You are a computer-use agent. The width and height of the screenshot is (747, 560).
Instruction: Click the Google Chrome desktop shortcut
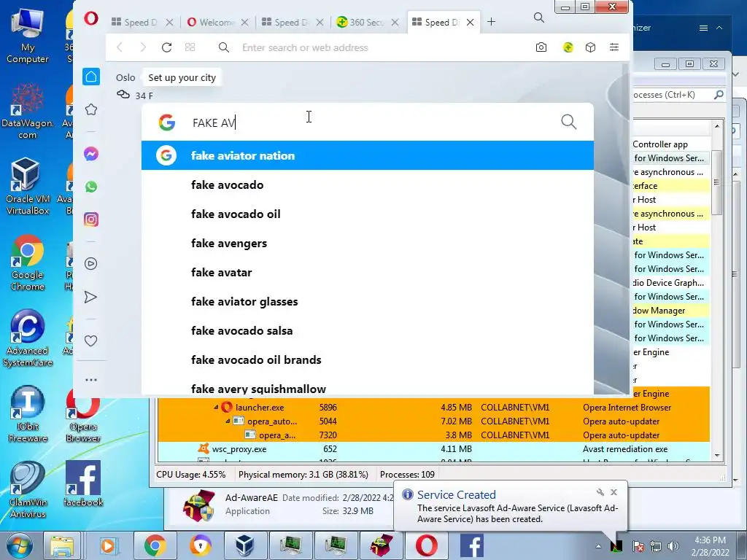pyautogui.click(x=27, y=262)
